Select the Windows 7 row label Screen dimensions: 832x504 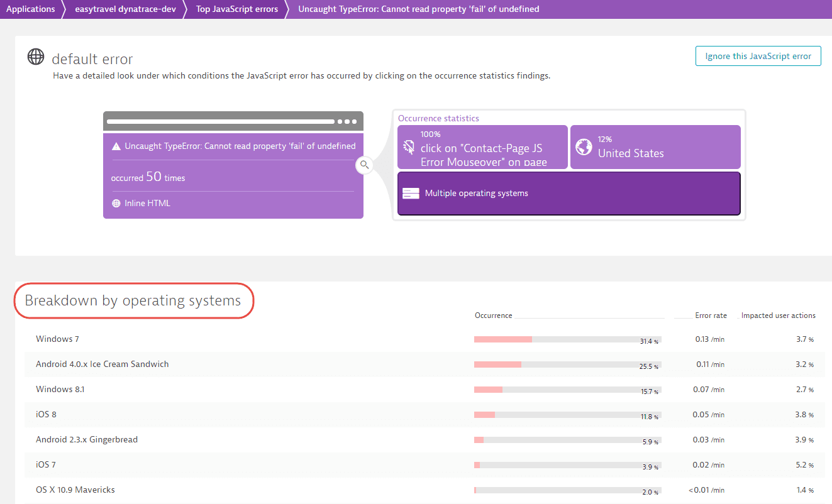pyautogui.click(x=57, y=339)
